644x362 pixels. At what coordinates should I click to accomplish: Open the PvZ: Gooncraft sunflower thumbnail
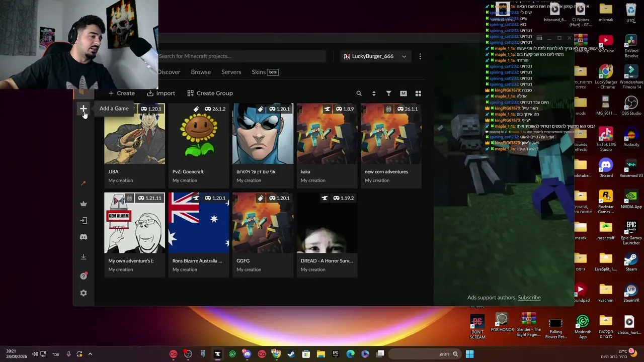pos(199,134)
